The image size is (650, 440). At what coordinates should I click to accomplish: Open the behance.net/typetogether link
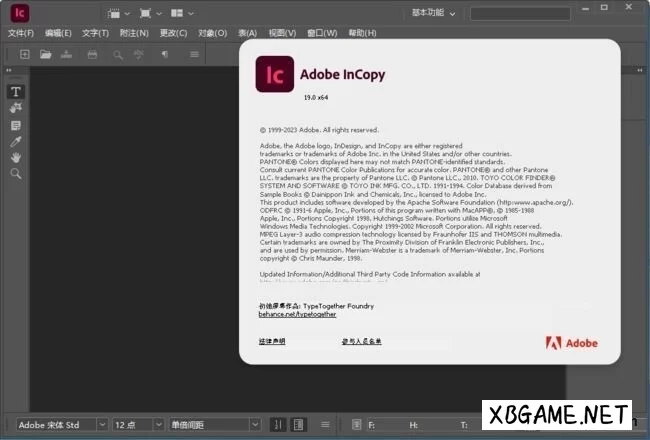pyautogui.click(x=297, y=314)
